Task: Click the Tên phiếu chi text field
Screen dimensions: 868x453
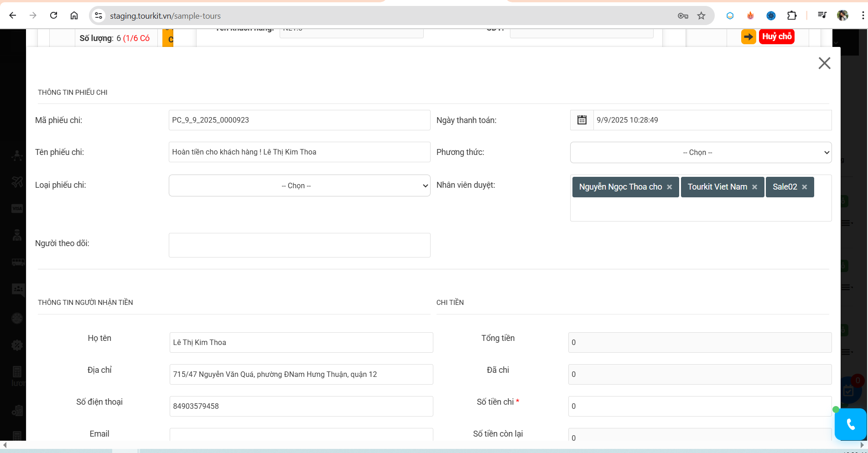Action: click(x=299, y=152)
